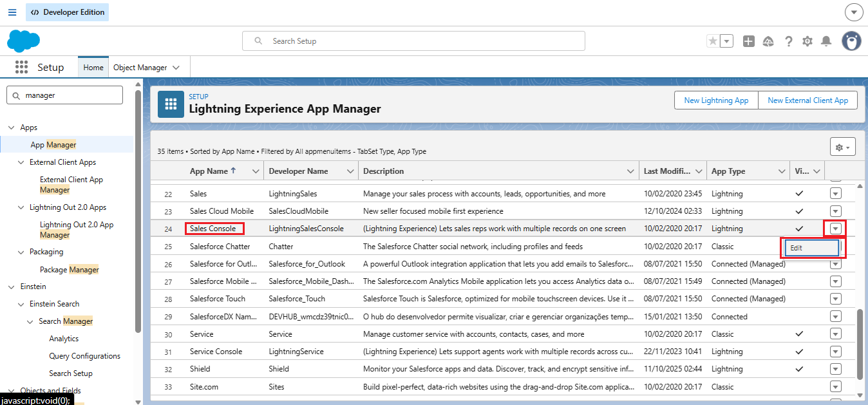Open Query Configurations in sidebar
The height and width of the screenshot is (405, 868).
[x=84, y=356]
